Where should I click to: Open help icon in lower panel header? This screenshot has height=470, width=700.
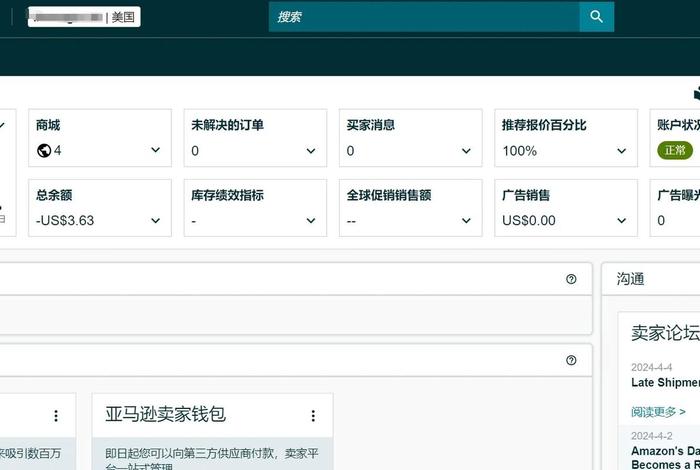coord(571,360)
